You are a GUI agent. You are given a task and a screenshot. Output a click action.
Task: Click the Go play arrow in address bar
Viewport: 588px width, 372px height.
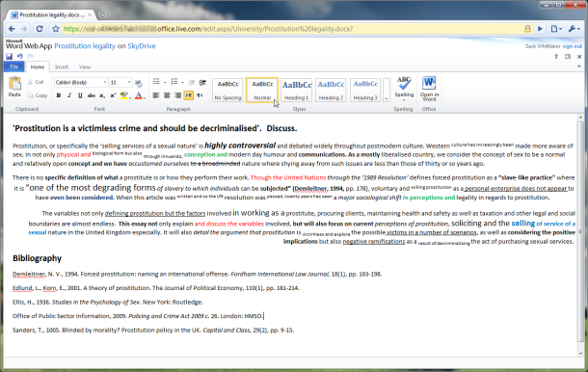point(540,29)
